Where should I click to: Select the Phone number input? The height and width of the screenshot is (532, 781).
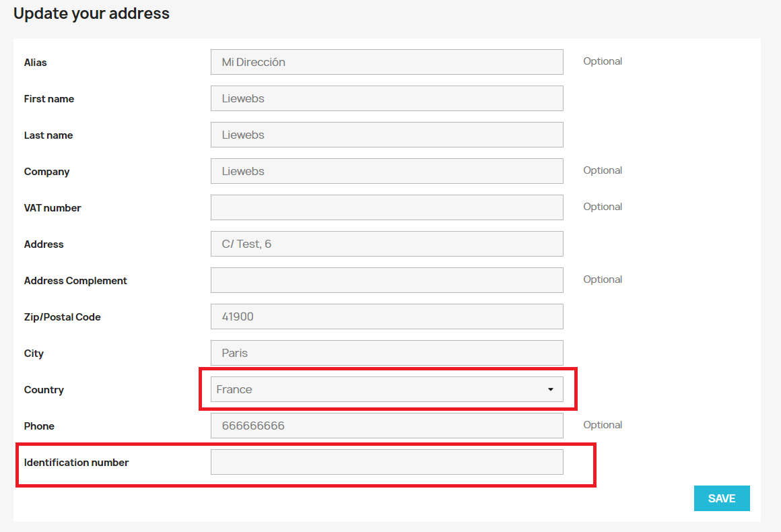(x=387, y=426)
